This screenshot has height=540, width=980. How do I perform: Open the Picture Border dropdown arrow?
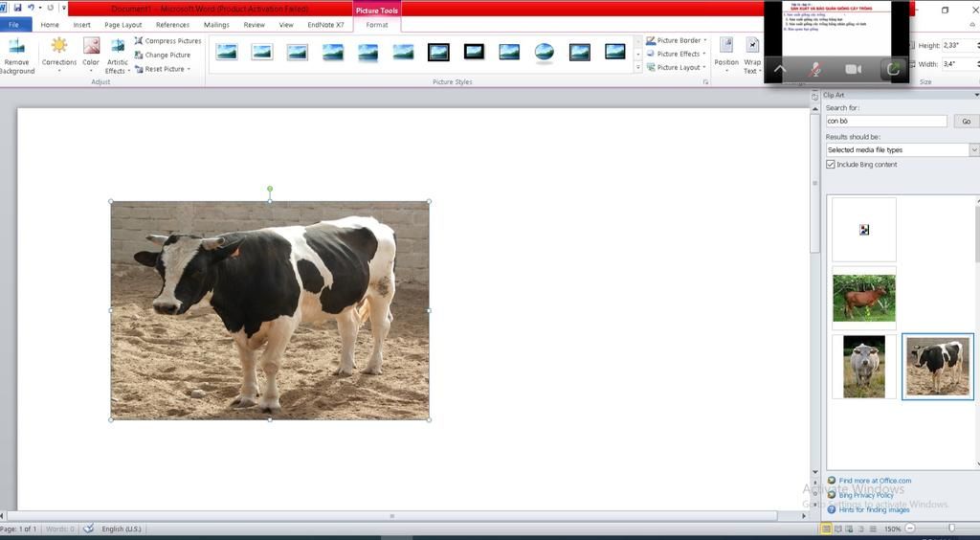point(705,40)
